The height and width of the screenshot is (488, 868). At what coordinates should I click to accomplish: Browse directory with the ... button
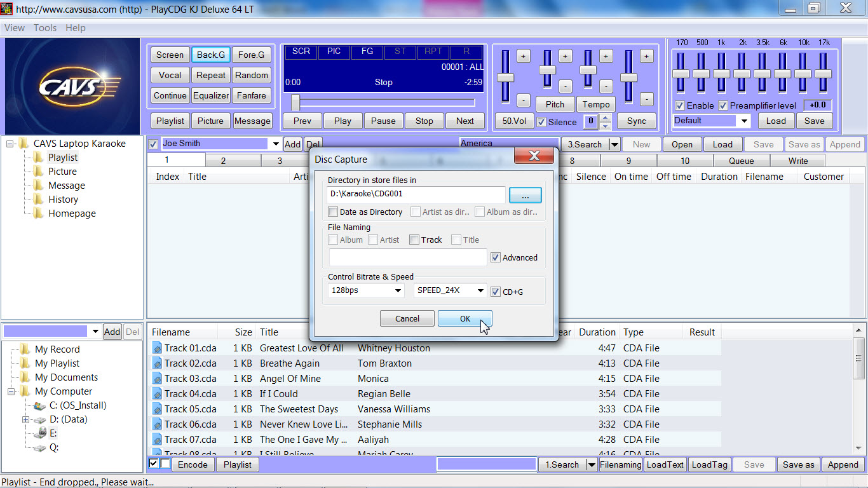point(526,195)
